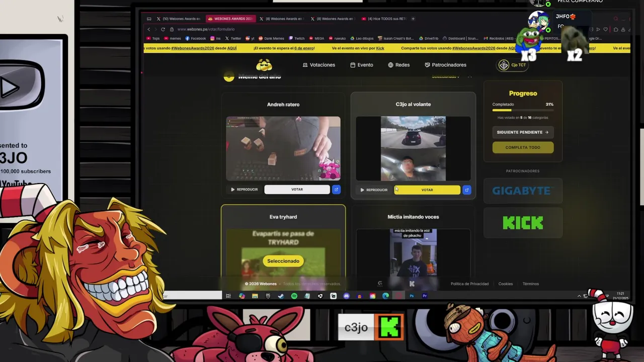The image size is (644, 362).
Task: Open Discord from the taskbar
Action: tap(346, 296)
